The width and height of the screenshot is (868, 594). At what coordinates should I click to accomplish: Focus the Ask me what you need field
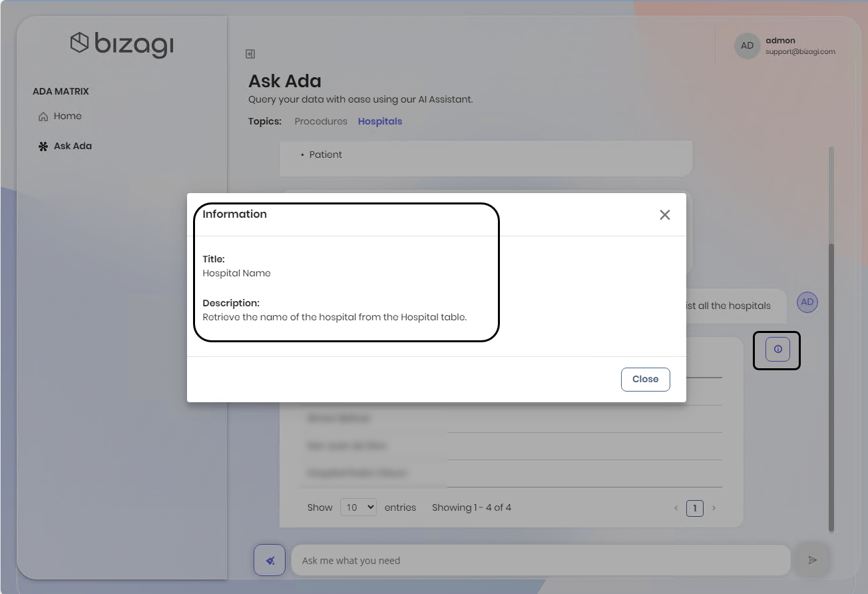point(541,560)
